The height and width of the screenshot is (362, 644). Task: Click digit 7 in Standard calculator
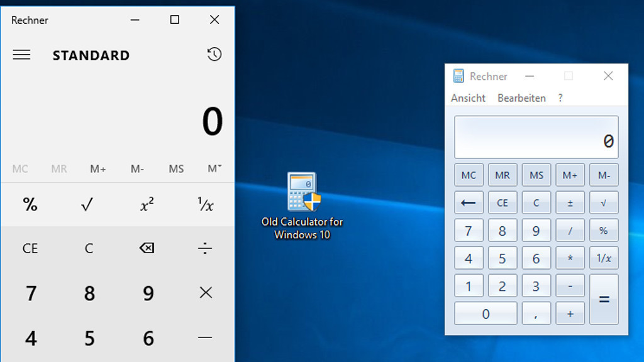pyautogui.click(x=31, y=293)
